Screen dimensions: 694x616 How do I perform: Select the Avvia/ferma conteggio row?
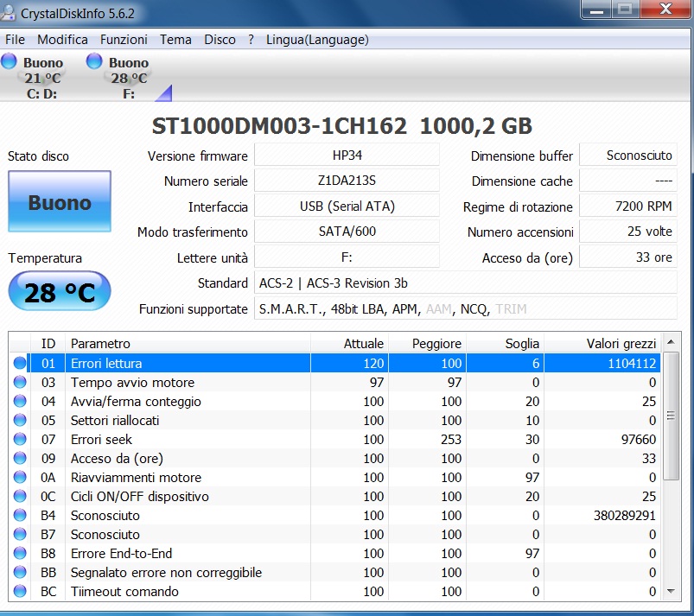(335, 402)
